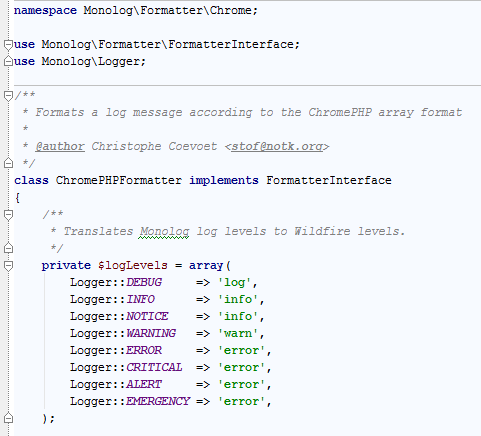This screenshot has width=481, height=436.
Task: Click FormatterInterface after implements keyword
Action: coord(329,180)
